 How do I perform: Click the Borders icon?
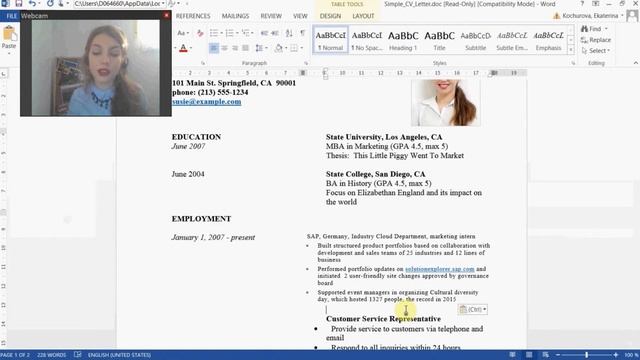pyautogui.click(x=294, y=48)
